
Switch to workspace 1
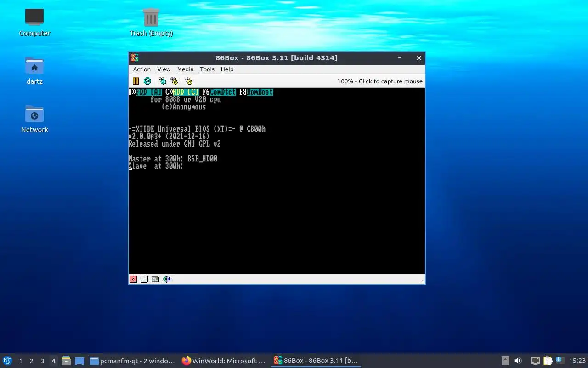20,361
